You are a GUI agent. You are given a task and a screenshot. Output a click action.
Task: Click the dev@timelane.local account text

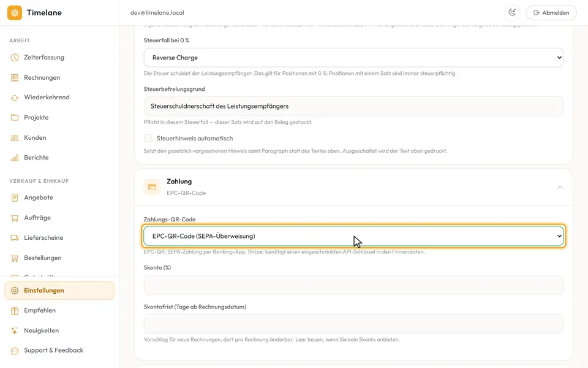[x=157, y=13]
